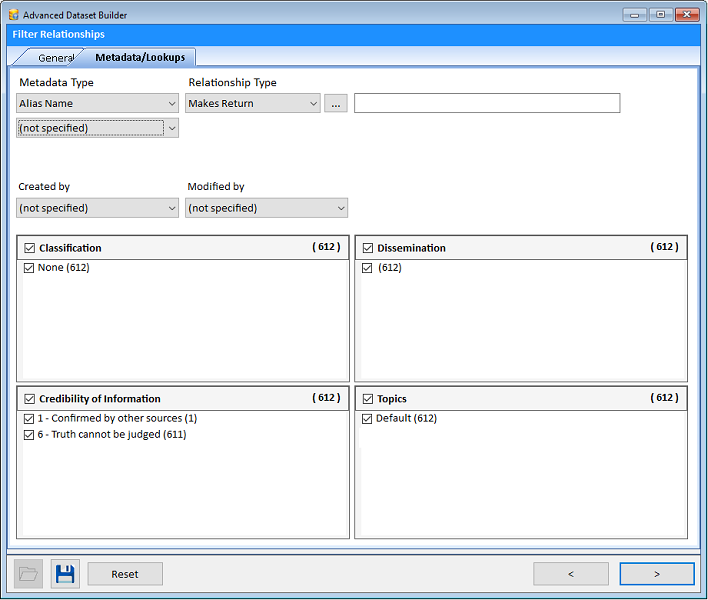Select the Metadata/Lookups tab
This screenshot has width=708, height=600.
[x=140, y=57]
